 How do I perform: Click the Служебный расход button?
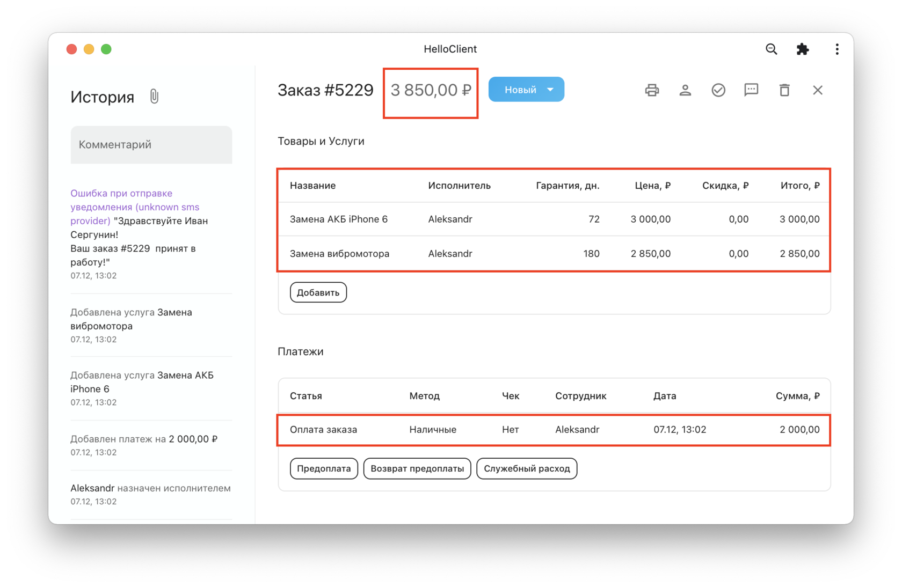tap(527, 468)
